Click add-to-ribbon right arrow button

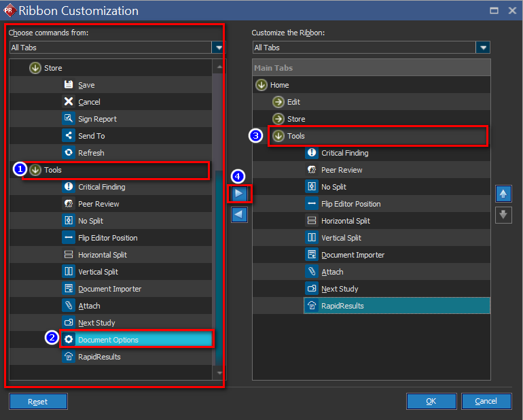239,194
